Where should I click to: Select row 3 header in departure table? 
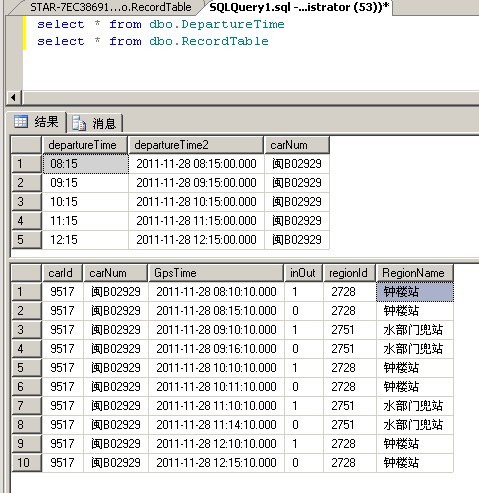[x=27, y=202]
